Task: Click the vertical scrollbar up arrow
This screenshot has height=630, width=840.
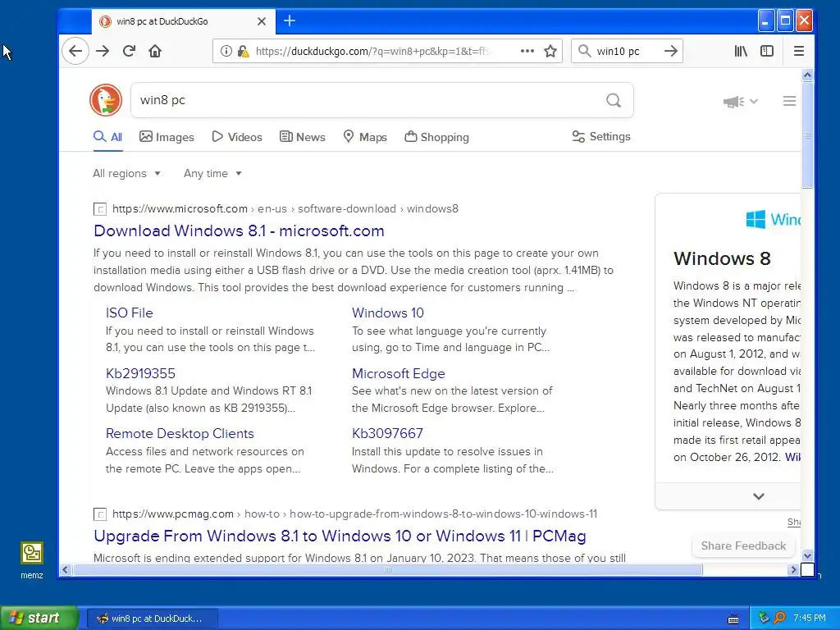Action: pos(807,75)
